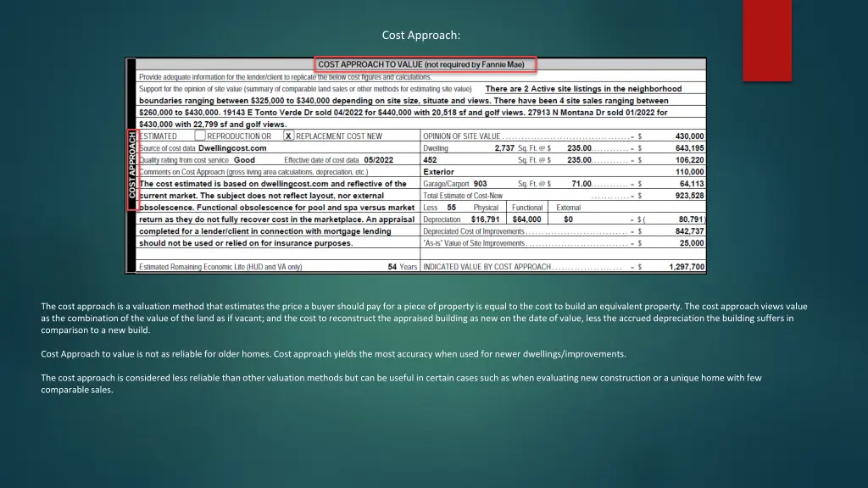Select Opinion of Site Value amount 430,000

pyautogui.click(x=689, y=136)
